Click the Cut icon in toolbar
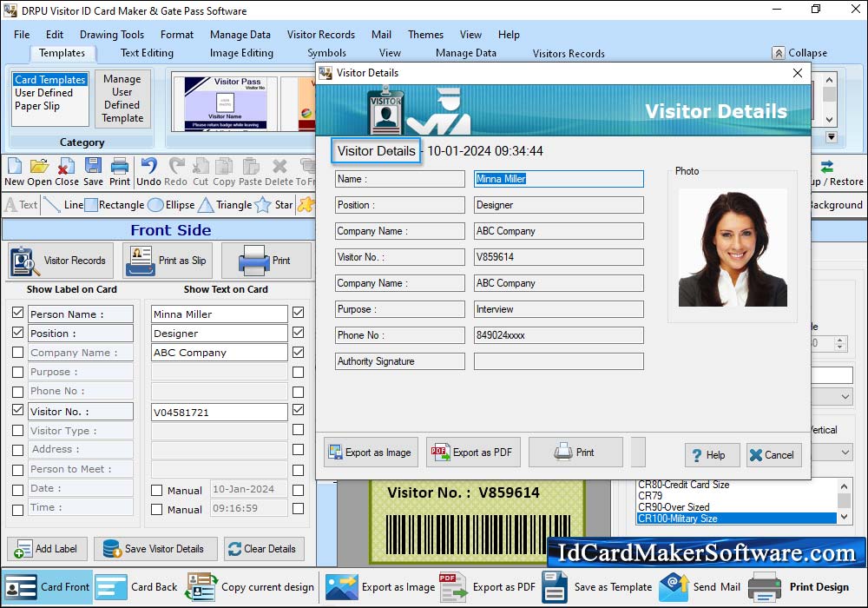Screen dimensions: 868x608 201,172
